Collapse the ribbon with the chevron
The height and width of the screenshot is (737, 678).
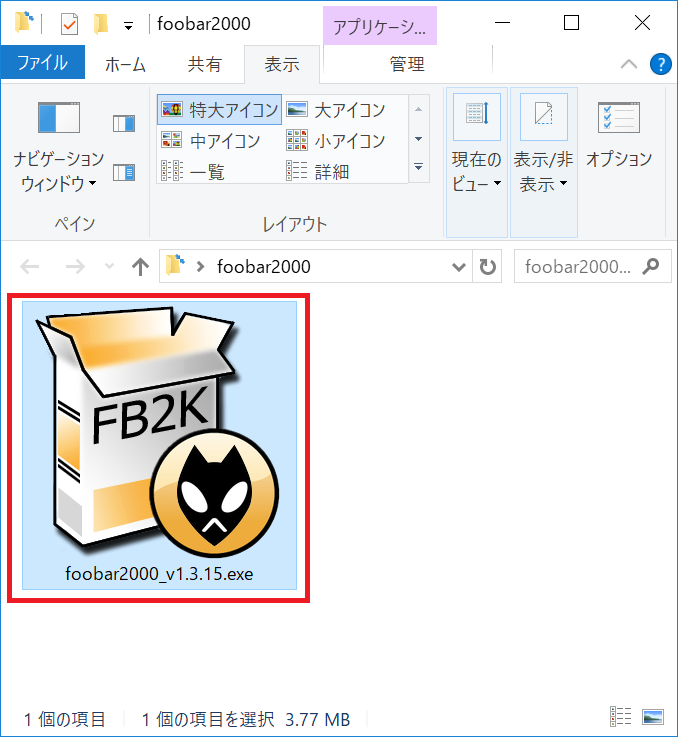point(629,64)
